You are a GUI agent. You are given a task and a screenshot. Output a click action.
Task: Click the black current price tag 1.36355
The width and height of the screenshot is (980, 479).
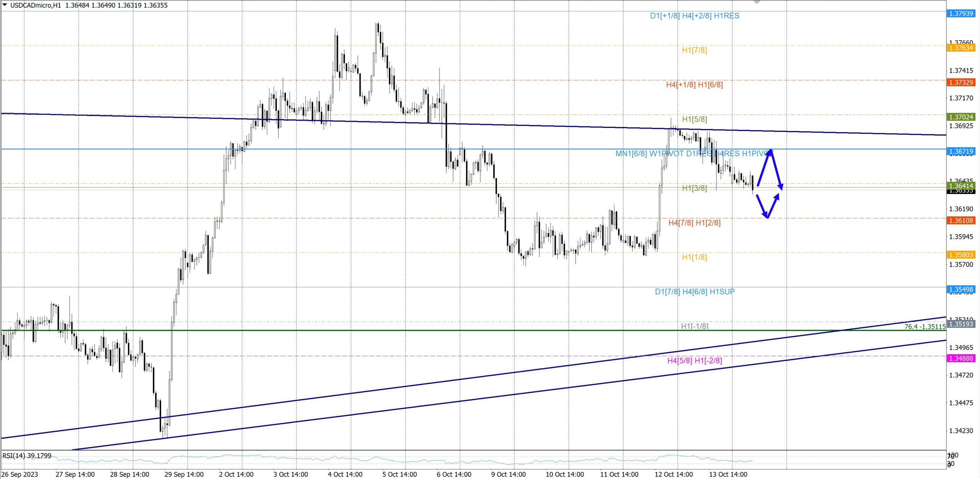coord(961,191)
